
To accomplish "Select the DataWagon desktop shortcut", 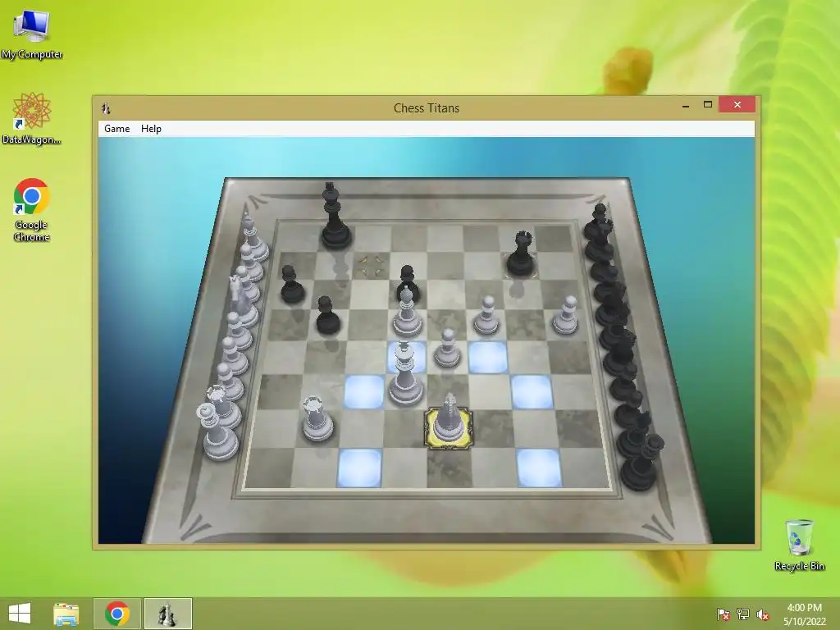I will 32,118.
